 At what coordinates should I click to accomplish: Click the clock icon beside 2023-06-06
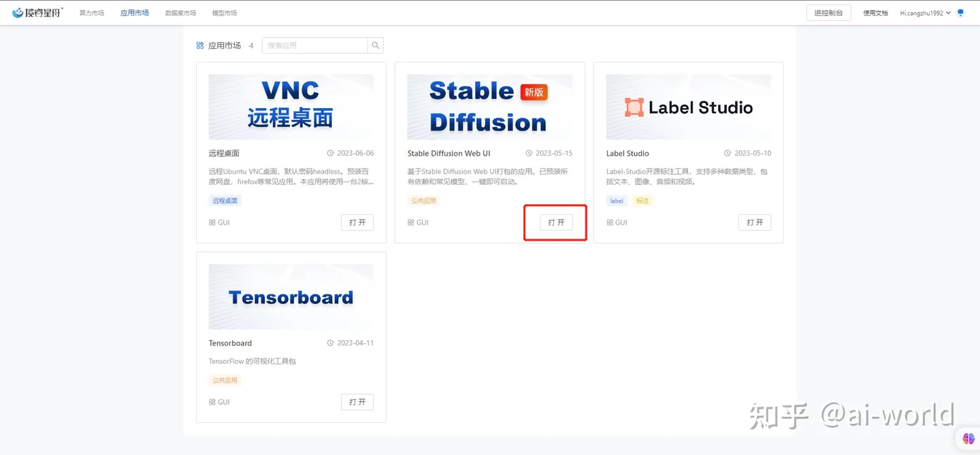331,153
